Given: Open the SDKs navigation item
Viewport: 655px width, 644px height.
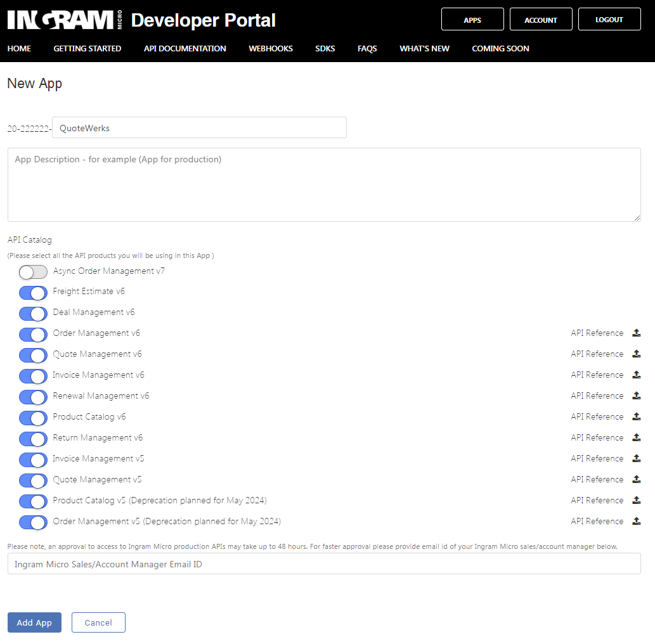Looking at the screenshot, I should click(x=325, y=49).
